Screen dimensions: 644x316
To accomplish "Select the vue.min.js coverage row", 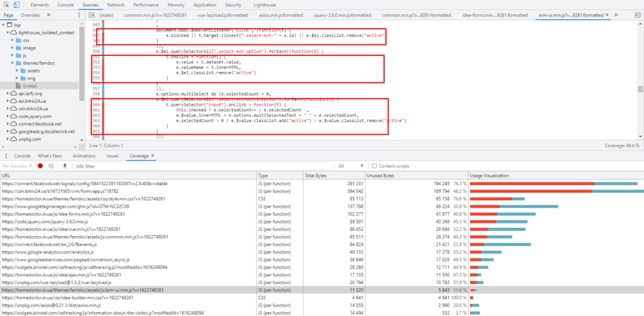I will click(x=322, y=229).
